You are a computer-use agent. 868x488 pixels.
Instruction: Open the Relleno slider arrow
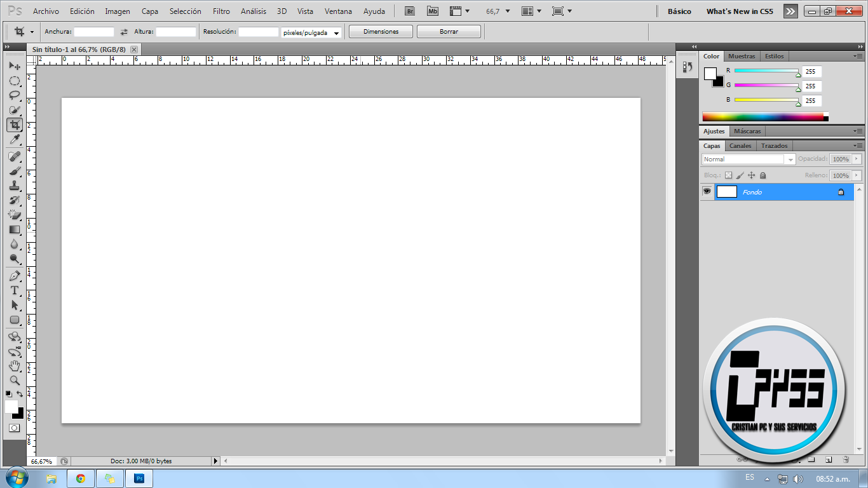tap(857, 175)
